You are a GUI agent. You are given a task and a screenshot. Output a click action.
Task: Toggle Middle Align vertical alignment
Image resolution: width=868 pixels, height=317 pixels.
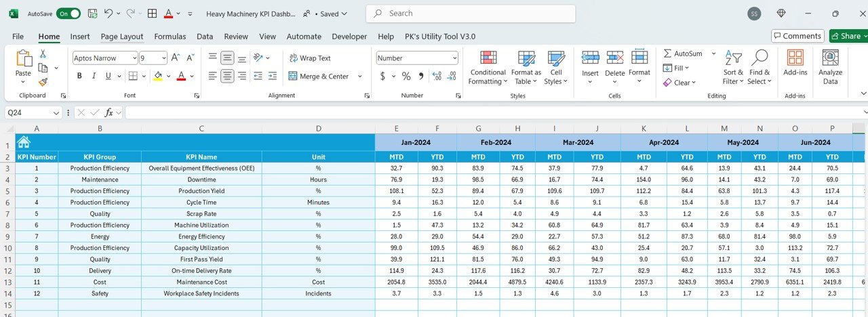click(x=227, y=58)
